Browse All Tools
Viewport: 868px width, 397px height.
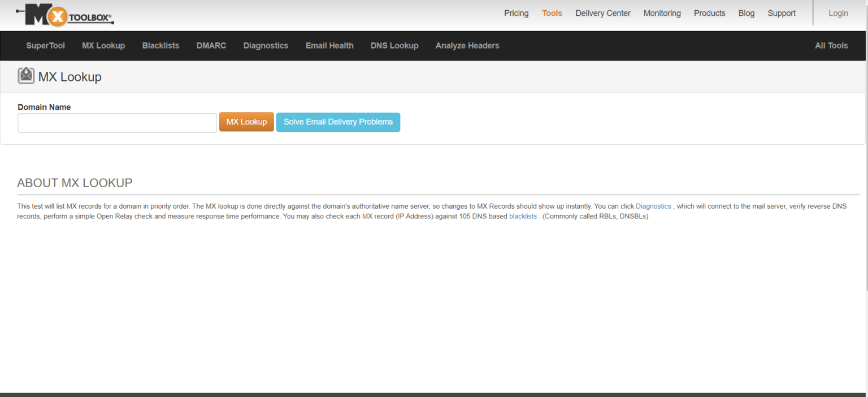click(831, 45)
